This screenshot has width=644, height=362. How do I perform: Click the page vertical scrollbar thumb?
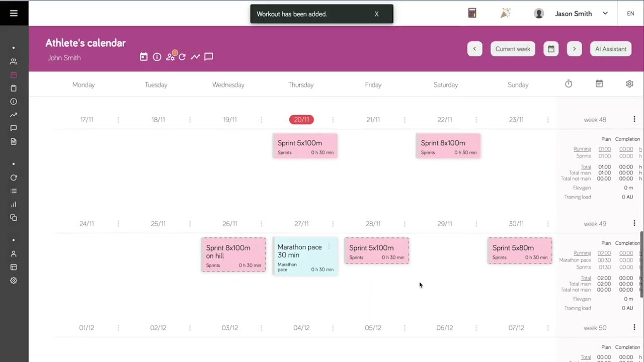click(x=641, y=264)
